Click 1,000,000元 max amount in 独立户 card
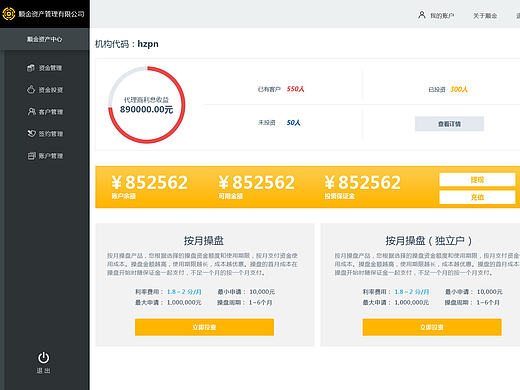The image size is (520, 390). click(x=412, y=302)
